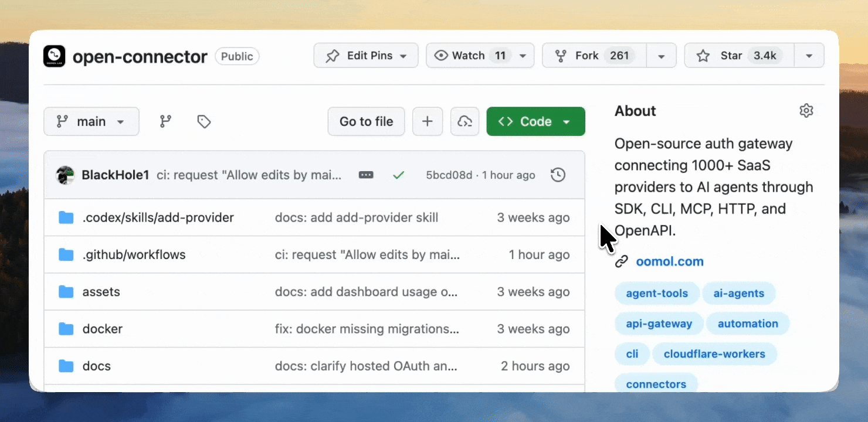Click the docker folder icon
The height and width of the screenshot is (422, 868).
pos(66,329)
